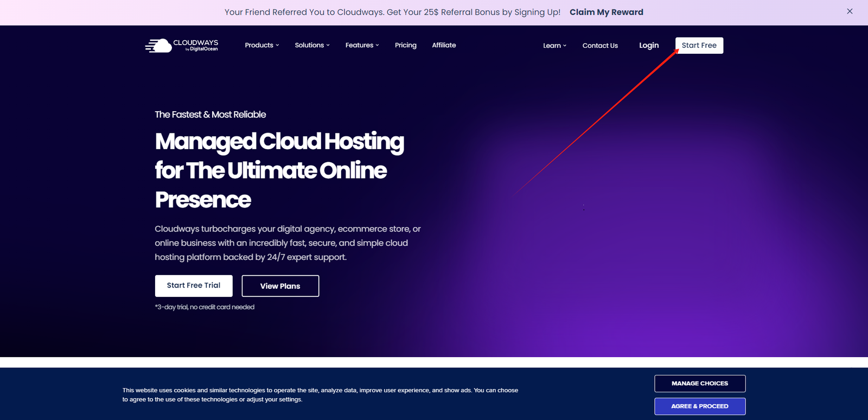Expand the Products dropdown menu
Image resolution: width=868 pixels, height=420 pixels.
pyautogui.click(x=261, y=45)
